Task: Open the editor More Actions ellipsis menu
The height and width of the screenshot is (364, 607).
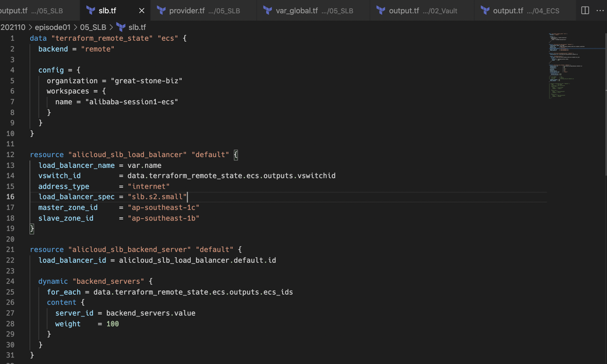Action: click(x=600, y=10)
